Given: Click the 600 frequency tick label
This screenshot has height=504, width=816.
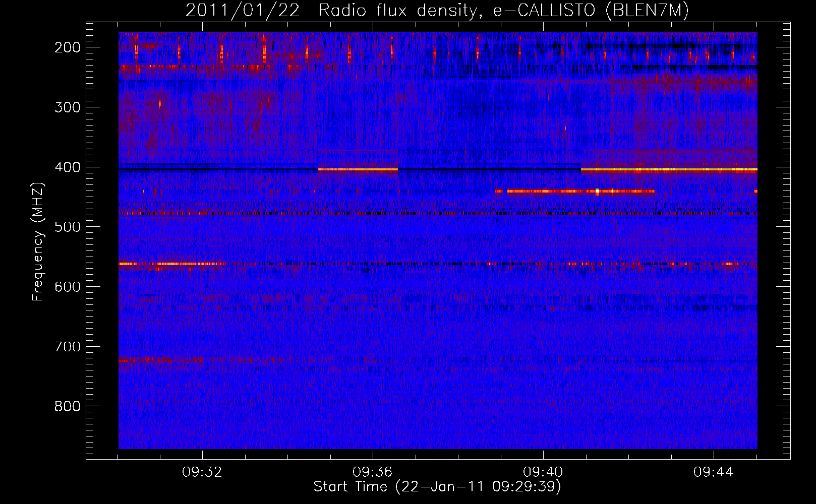Looking at the screenshot, I should tap(68, 287).
